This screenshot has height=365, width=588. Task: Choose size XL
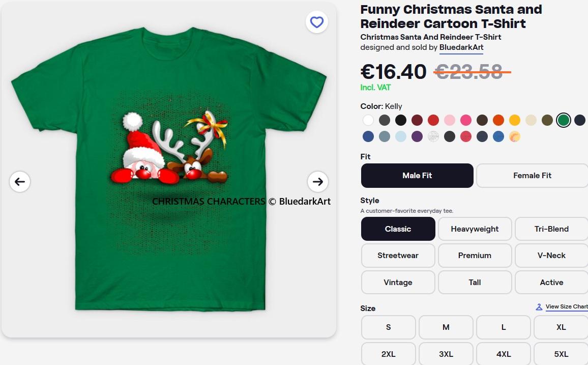561,327
